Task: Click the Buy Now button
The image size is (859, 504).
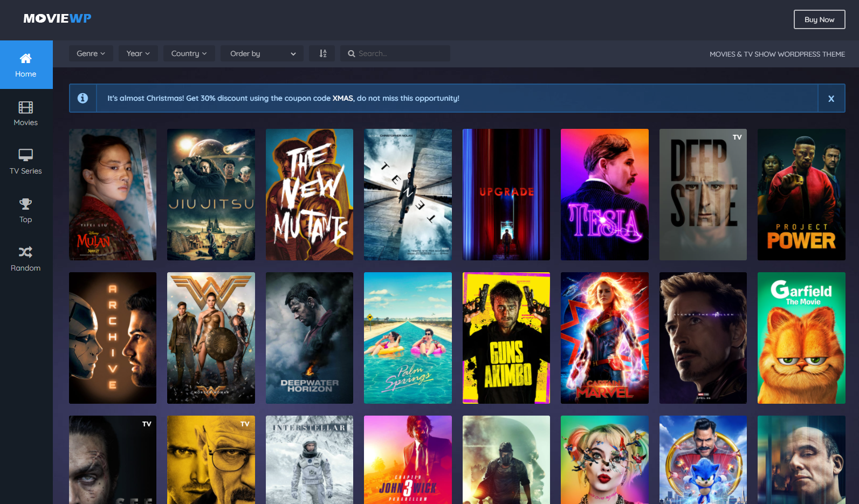Action: tap(819, 19)
